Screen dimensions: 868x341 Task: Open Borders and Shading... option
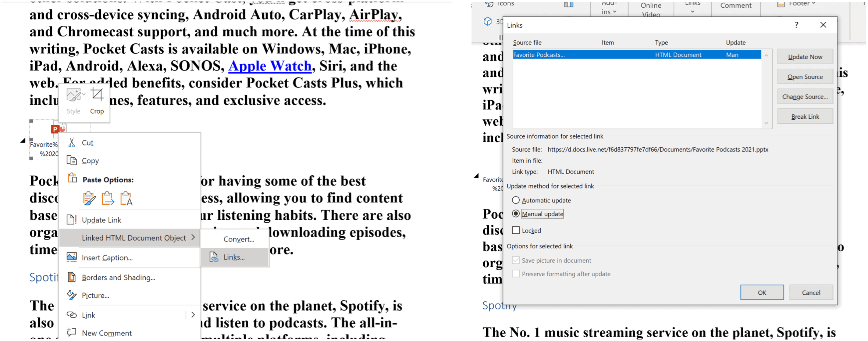click(118, 277)
